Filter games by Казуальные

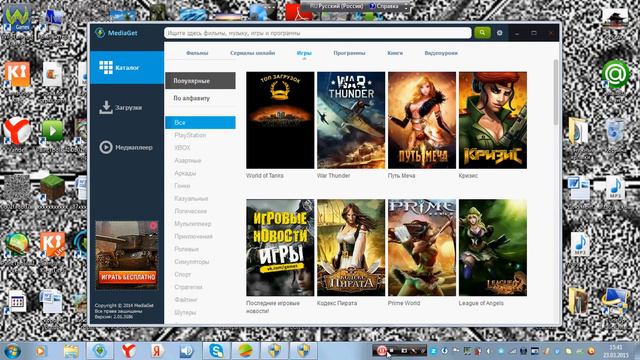pos(191,198)
